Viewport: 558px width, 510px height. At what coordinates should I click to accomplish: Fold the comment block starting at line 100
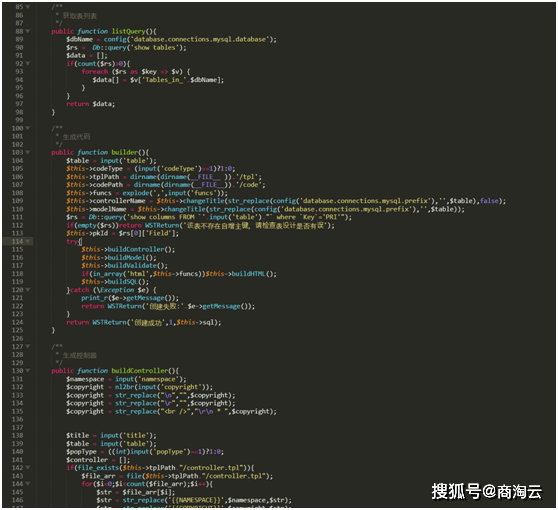coord(28,128)
